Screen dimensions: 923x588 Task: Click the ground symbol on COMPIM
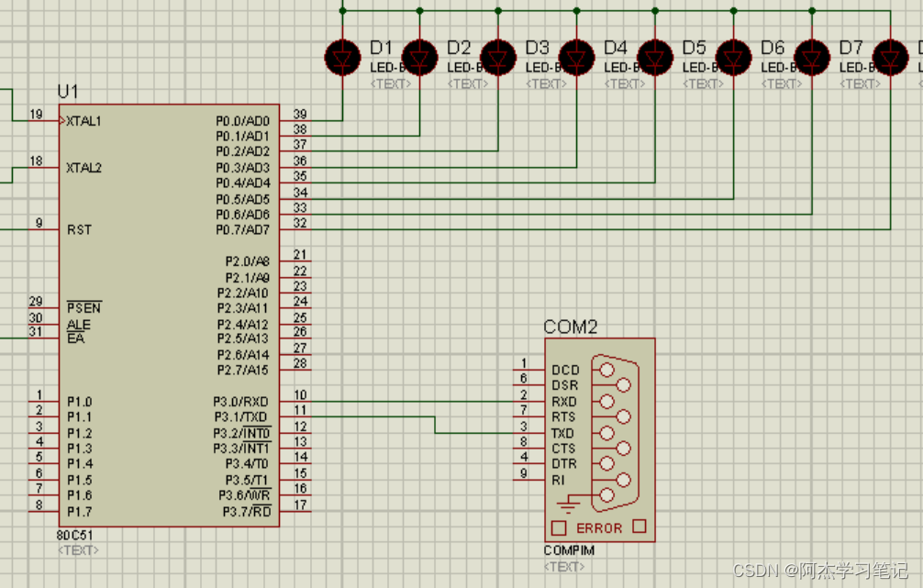click(x=570, y=502)
